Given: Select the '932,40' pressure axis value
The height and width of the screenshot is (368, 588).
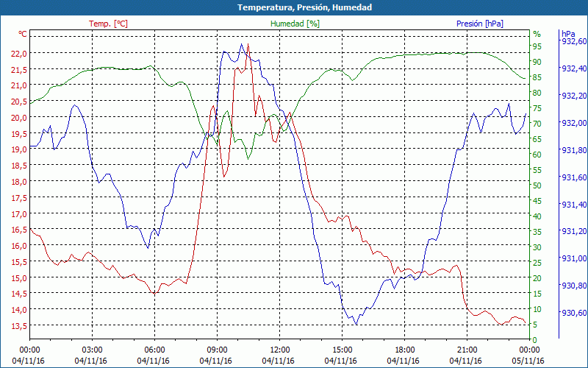Looking at the screenshot, I should [574, 68].
